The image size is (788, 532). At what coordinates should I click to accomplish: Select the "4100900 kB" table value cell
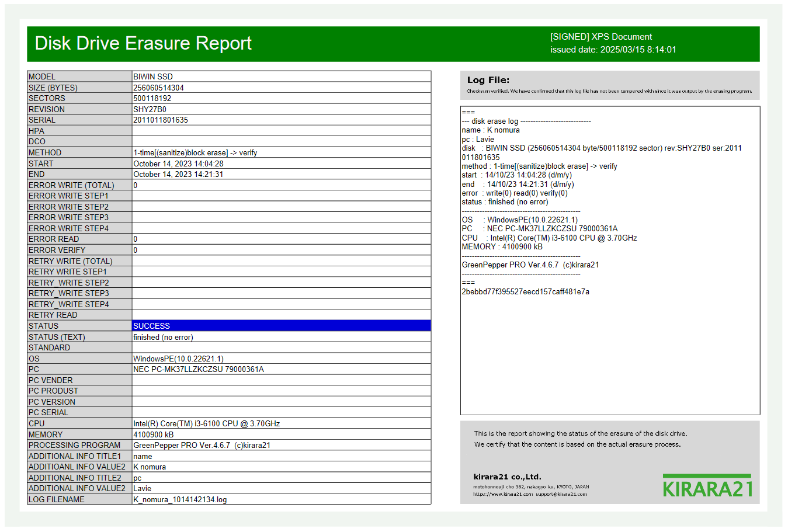coord(282,434)
